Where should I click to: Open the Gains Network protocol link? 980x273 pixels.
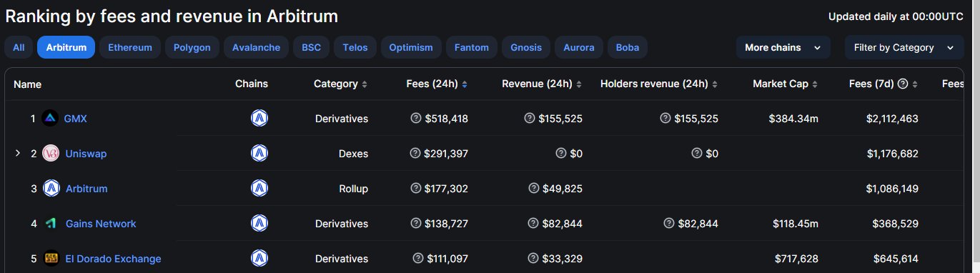(x=101, y=224)
